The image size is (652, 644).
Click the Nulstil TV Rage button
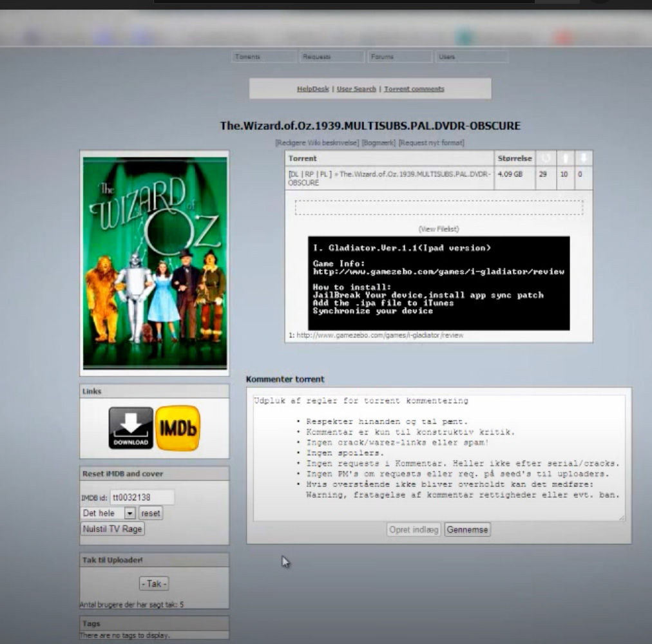pos(112,529)
